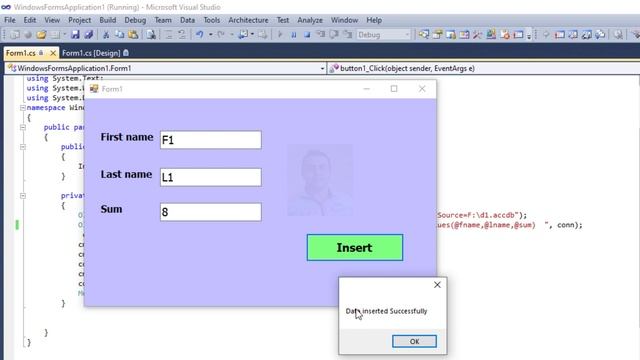Click the Sum text field
The height and width of the screenshot is (360, 640).
point(211,212)
